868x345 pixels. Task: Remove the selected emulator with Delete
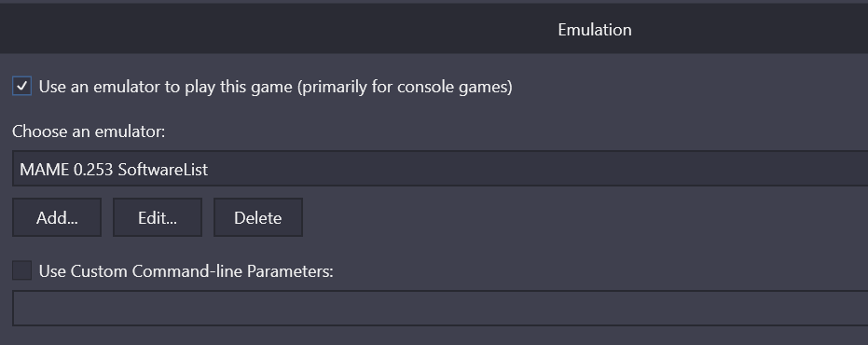click(258, 217)
